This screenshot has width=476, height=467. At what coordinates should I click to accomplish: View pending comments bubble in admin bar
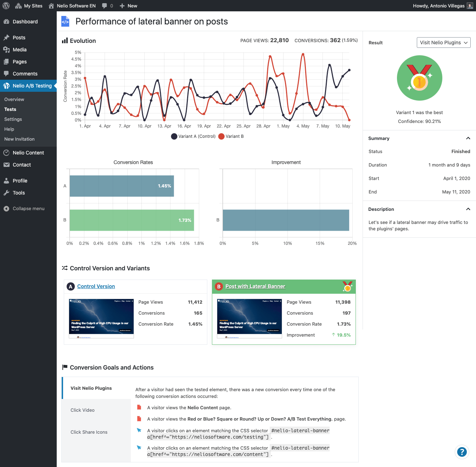pos(107,6)
